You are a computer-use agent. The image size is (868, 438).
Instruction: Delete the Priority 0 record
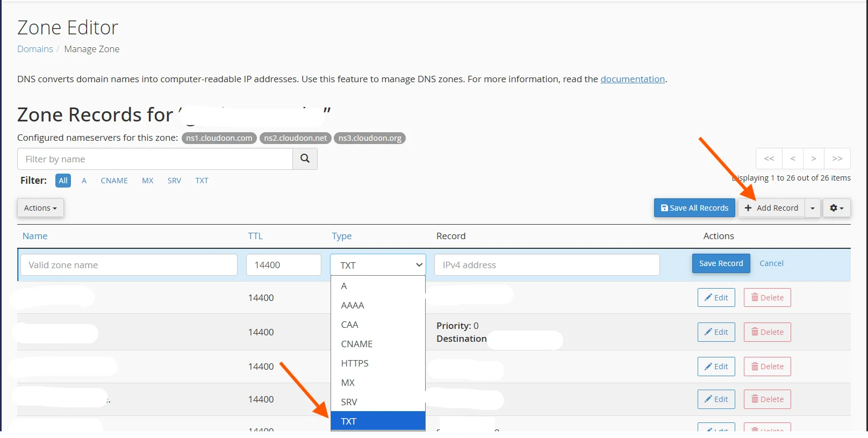click(x=767, y=332)
